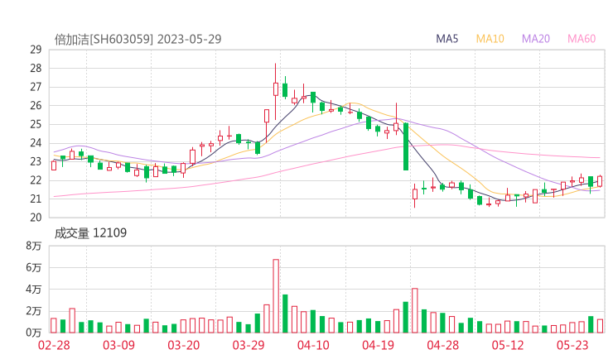
Task: Click the MA5 legend label
Action: coord(446,39)
